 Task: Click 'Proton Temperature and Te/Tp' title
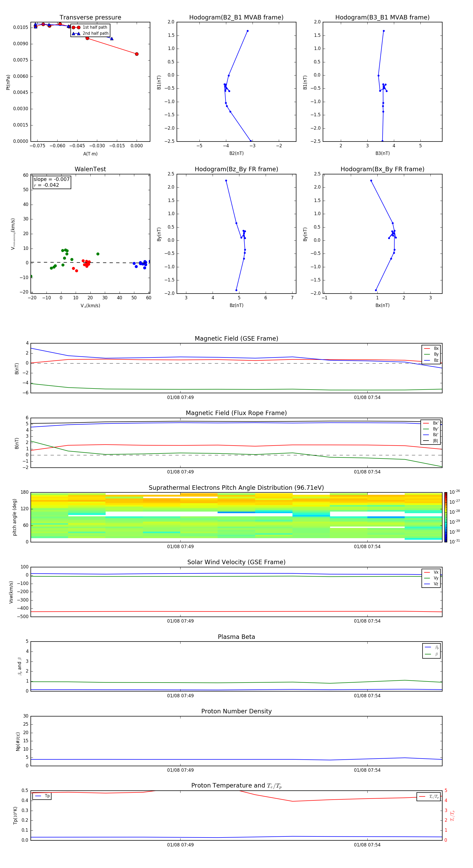click(x=236, y=785)
